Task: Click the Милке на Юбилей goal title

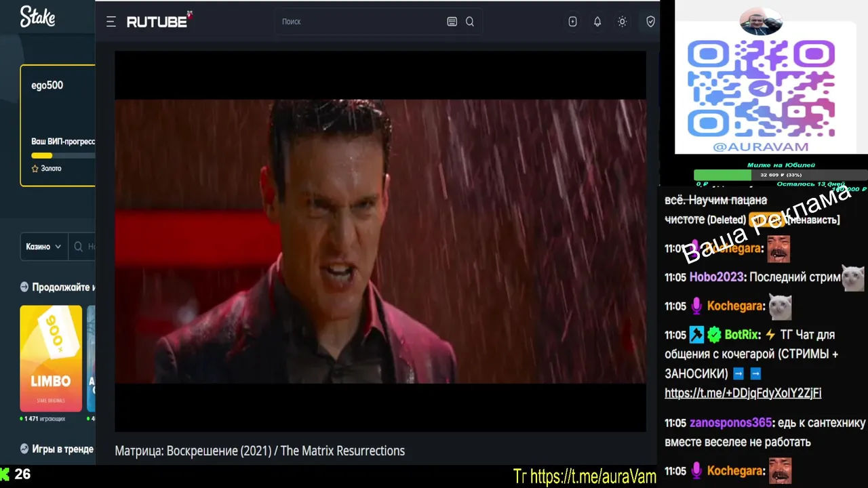Action: point(781,165)
